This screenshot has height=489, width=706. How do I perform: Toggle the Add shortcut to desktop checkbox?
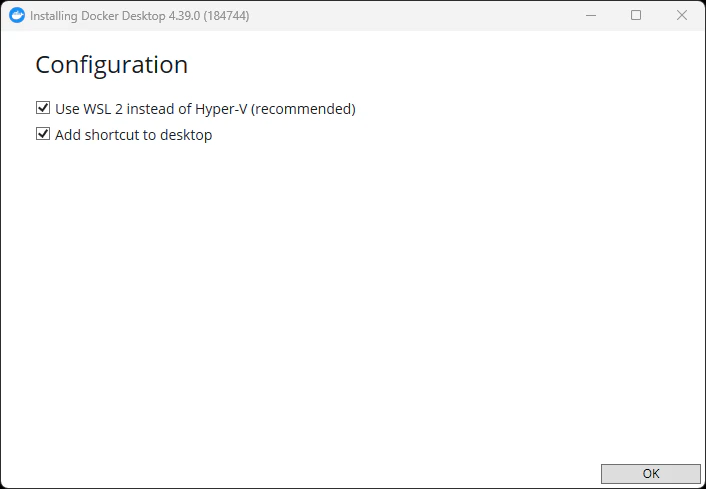tap(43, 134)
